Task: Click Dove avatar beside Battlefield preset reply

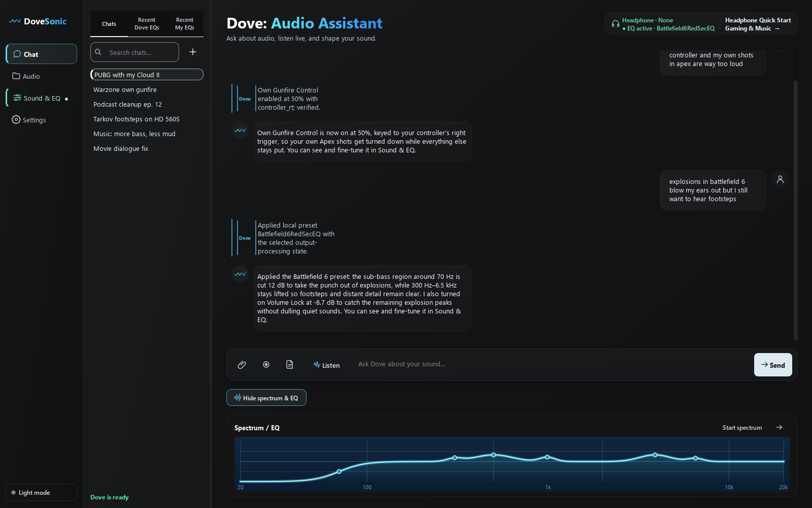Action: (240, 274)
